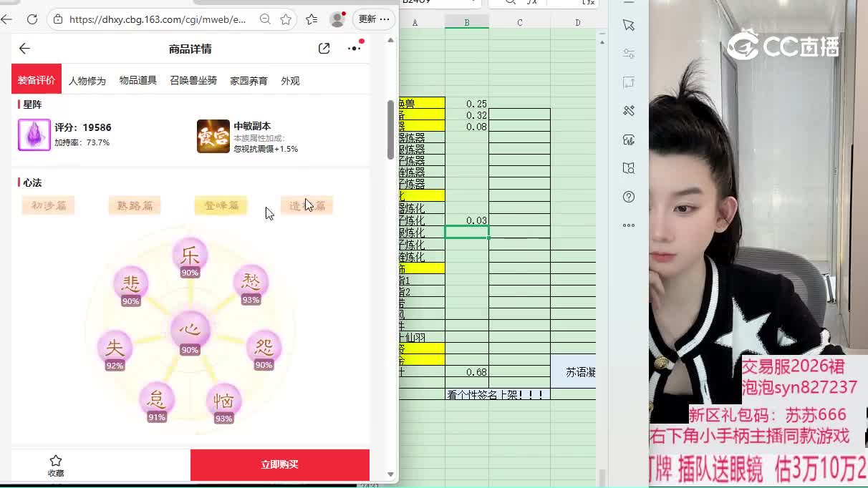Click the 更新 update button in browser

(375, 19)
